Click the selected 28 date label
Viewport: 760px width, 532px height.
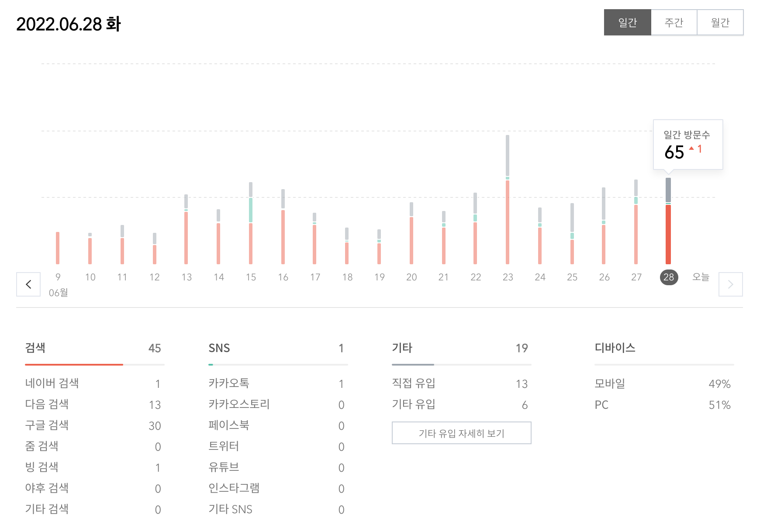[669, 277]
